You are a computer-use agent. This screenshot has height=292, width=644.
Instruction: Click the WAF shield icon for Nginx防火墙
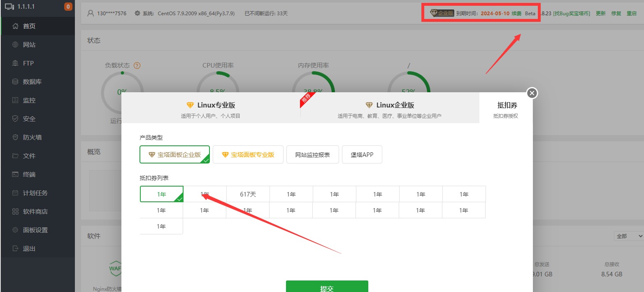coord(115,269)
